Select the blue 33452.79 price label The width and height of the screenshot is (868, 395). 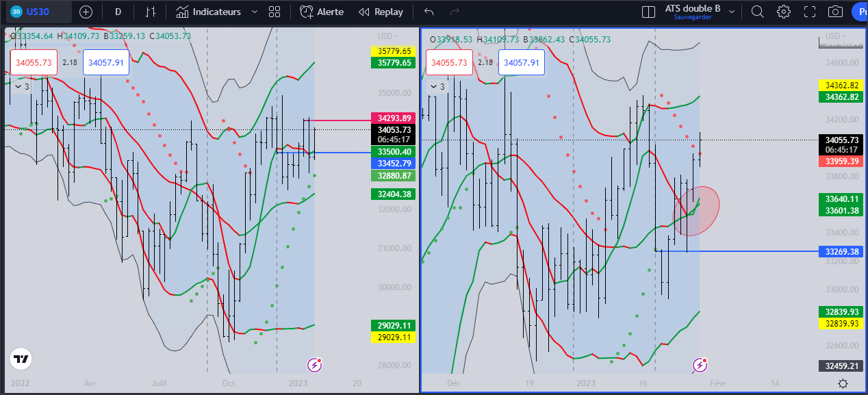[x=392, y=163]
